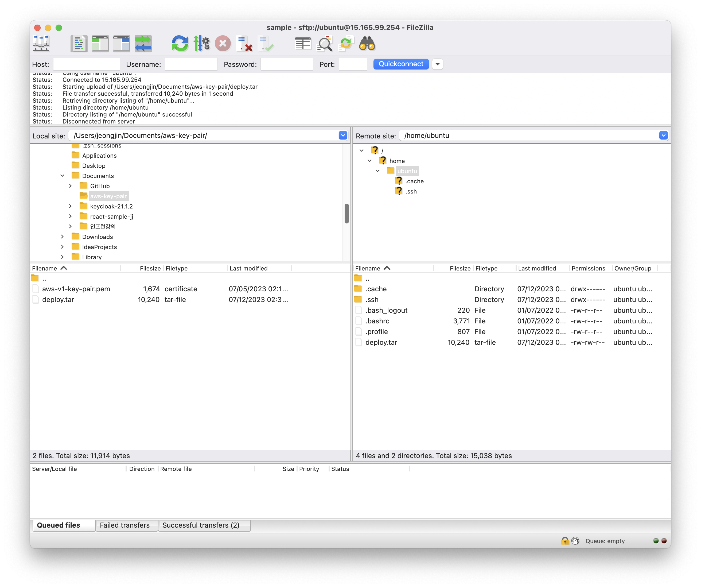Select the Applications folder in local tree
Screen dimensions: 701x588
click(x=99, y=156)
